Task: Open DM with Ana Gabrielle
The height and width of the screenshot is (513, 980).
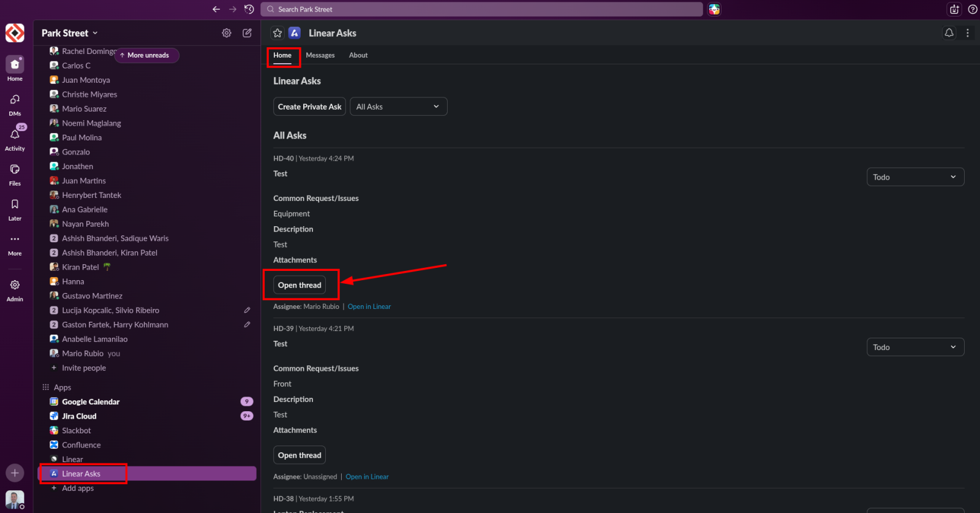Action: [x=147, y=210]
